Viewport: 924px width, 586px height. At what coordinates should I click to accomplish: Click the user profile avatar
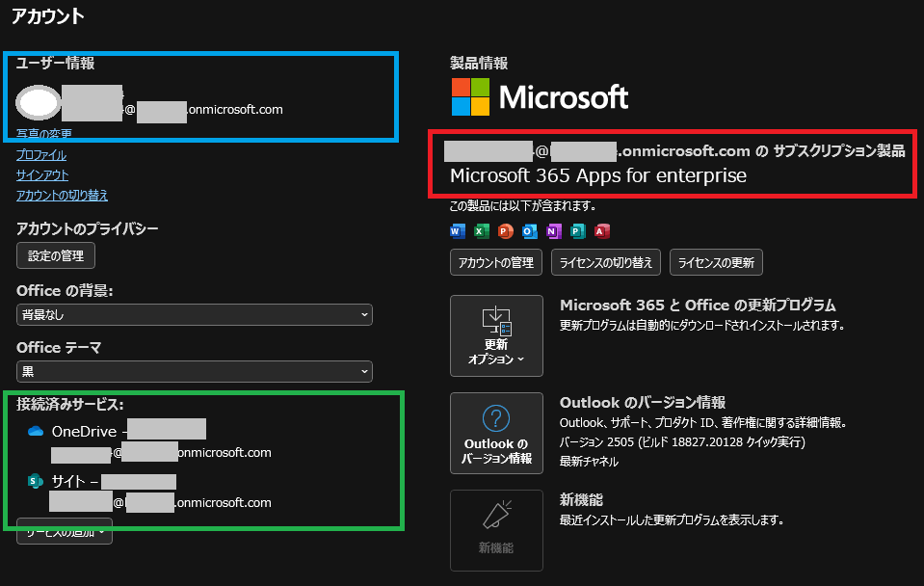coord(39,102)
